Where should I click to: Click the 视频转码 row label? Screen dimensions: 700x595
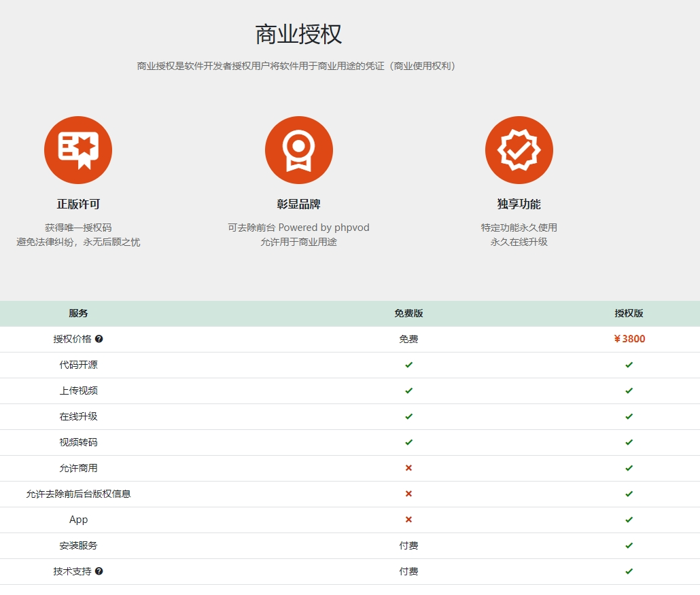[x=78, y=442]
